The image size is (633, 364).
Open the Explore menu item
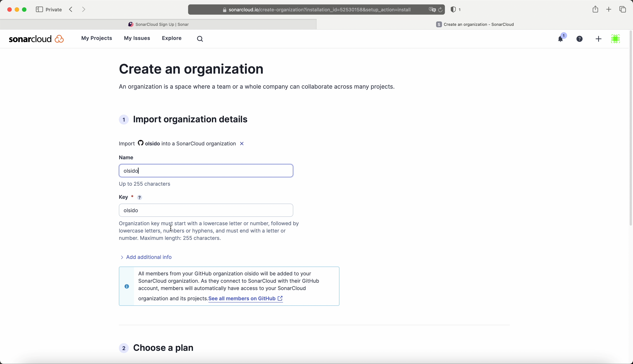coord(171,38)
